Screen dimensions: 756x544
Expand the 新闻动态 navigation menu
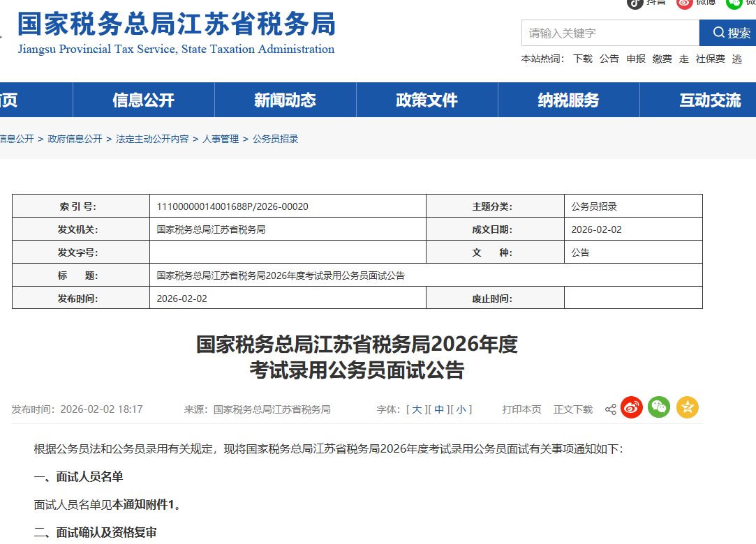[285, 100]
